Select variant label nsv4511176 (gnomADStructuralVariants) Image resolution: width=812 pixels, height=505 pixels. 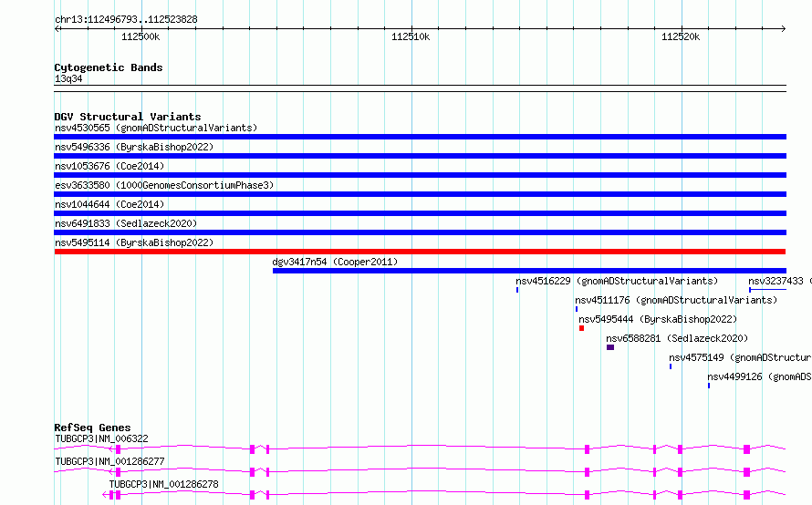676,300
